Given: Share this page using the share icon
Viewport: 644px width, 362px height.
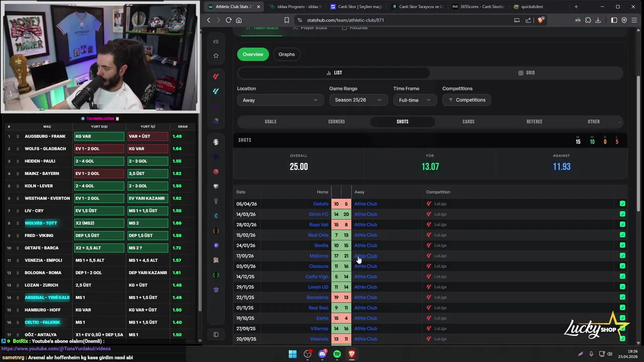Looking at the screenshot, I should click(528, 20).
